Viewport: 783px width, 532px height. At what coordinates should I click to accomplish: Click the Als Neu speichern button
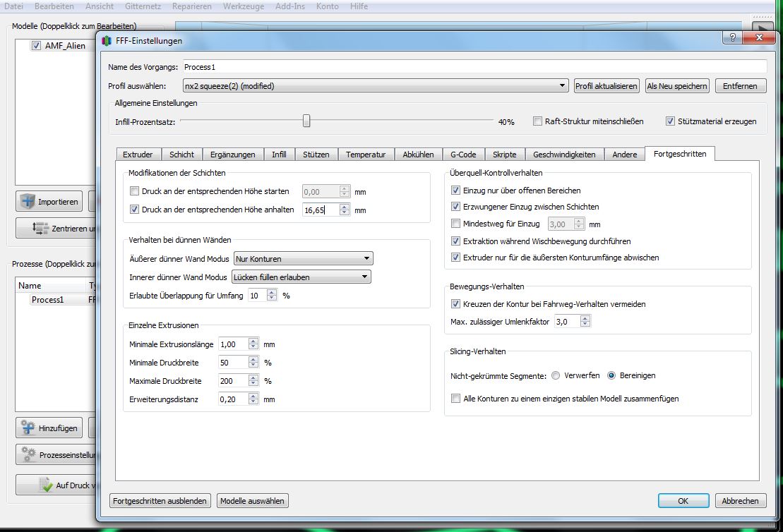coord(677,85)
